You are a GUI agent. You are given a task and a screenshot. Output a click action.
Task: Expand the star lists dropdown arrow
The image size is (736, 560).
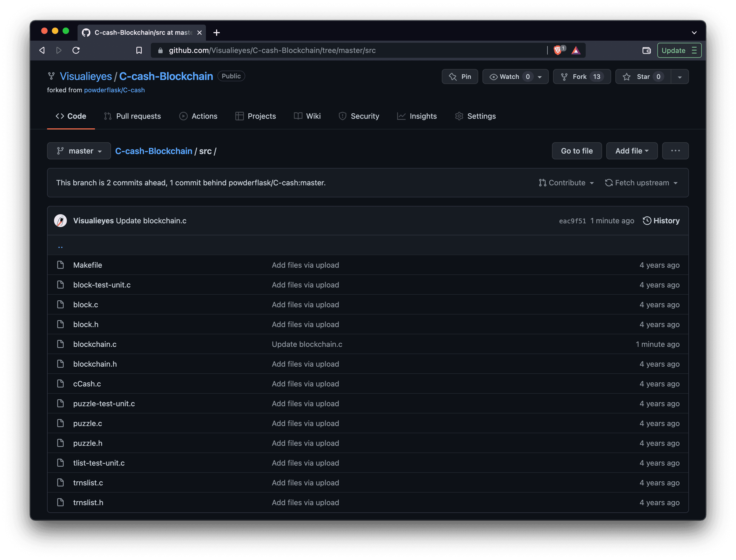pos(680,77)
